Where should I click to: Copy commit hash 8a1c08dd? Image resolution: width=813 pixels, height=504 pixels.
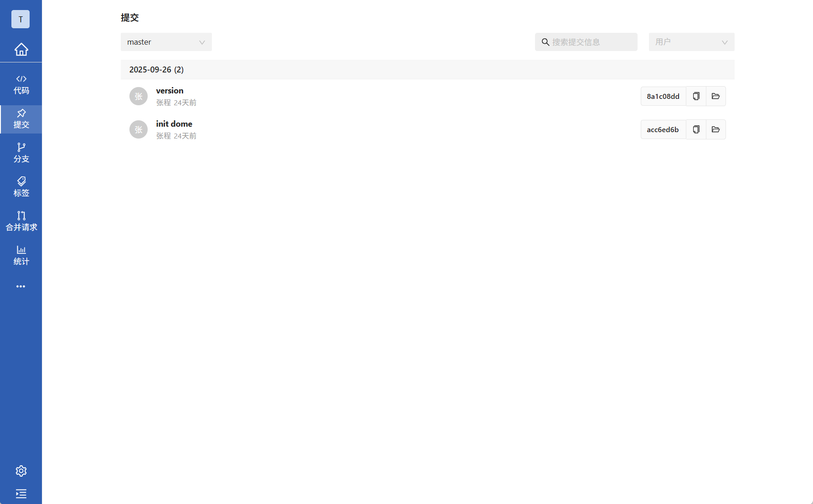696,96
